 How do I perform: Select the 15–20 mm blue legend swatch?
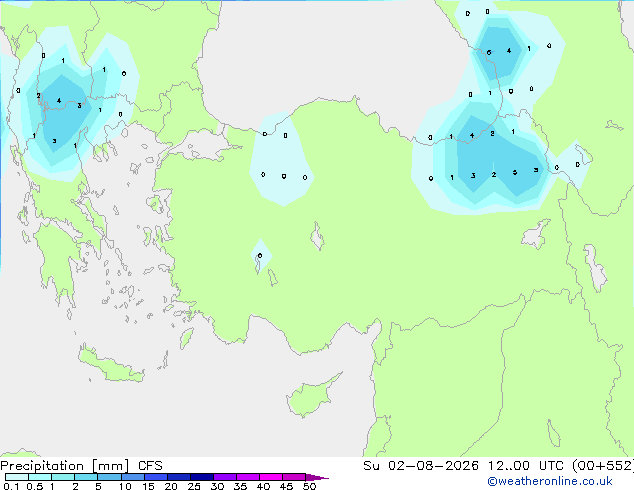tap(156, 477)
